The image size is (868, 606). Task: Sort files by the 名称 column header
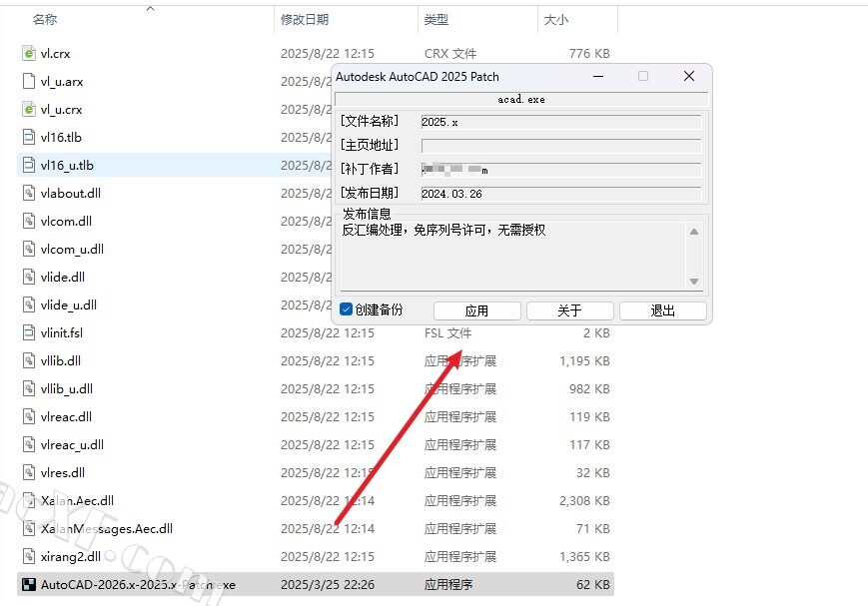45,20
